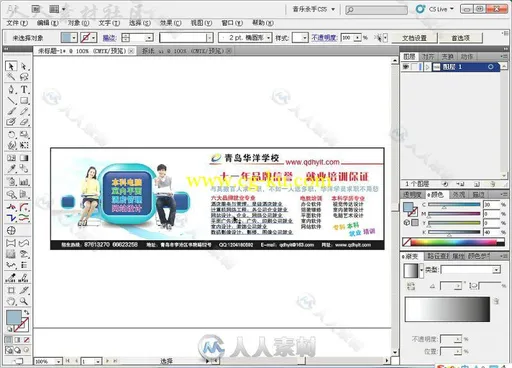Open stroke weight dropdown arrow

tap(149, 38)
